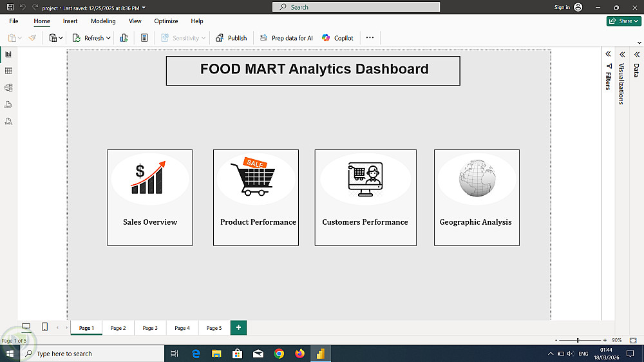
Task: Expand the Refresh dropdown arrow
Action: pyautogui.click(x=108, y=38)
